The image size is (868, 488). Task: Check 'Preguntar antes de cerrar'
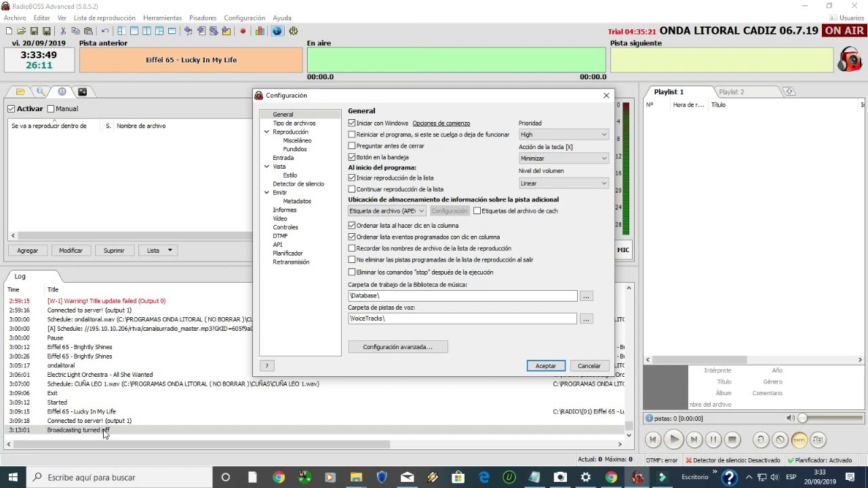point(352,146)
